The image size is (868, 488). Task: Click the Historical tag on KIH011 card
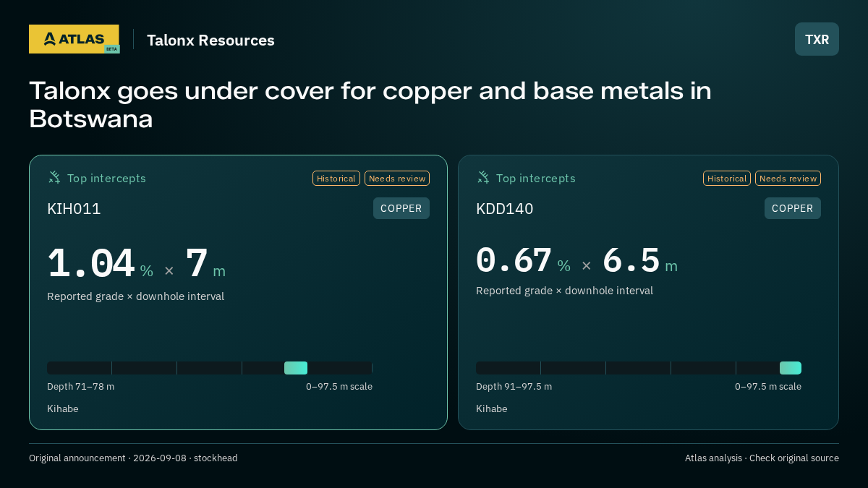pyautogui.click(x=336, y=179)
